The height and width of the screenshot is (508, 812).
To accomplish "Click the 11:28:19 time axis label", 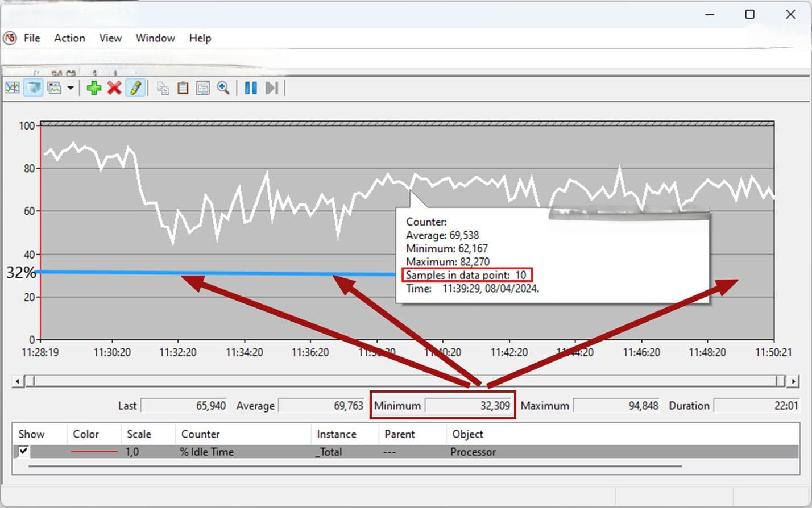I will pos(40,352).
